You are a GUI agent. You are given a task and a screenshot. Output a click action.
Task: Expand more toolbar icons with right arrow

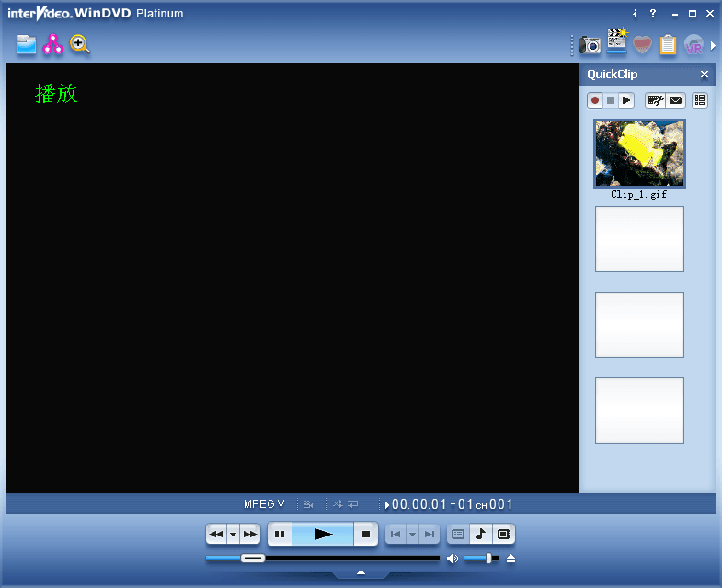point(713,45)
